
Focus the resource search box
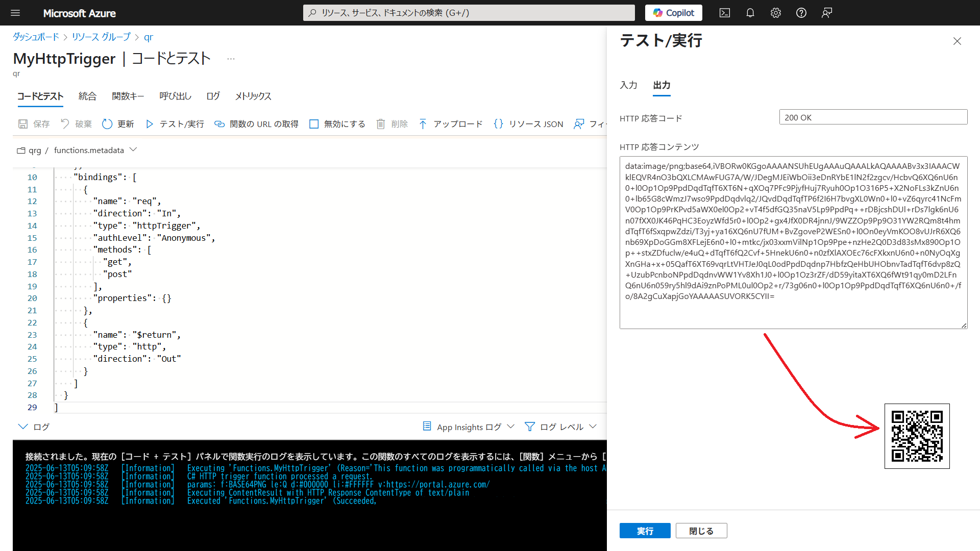click(x=469, y=13)
